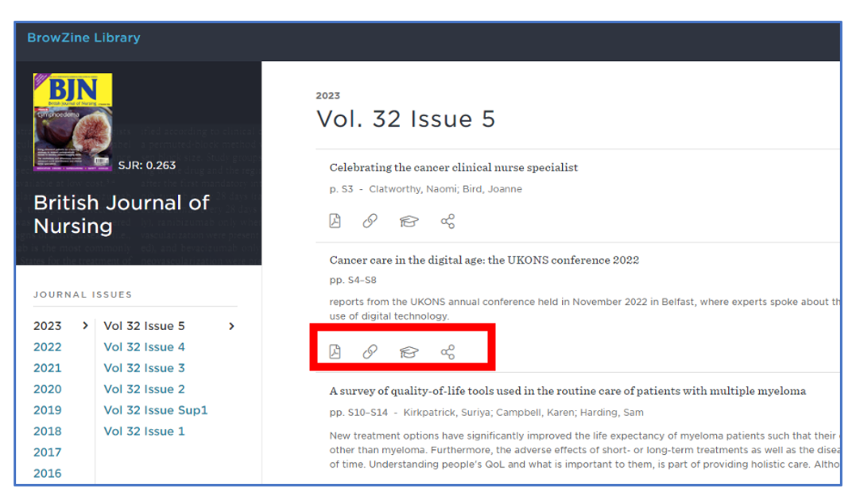Viewport: 860px width, 504px height.
Task: Share the Cancer care in the digital age article
Action: pyautogui.click(x=447, y=351)
